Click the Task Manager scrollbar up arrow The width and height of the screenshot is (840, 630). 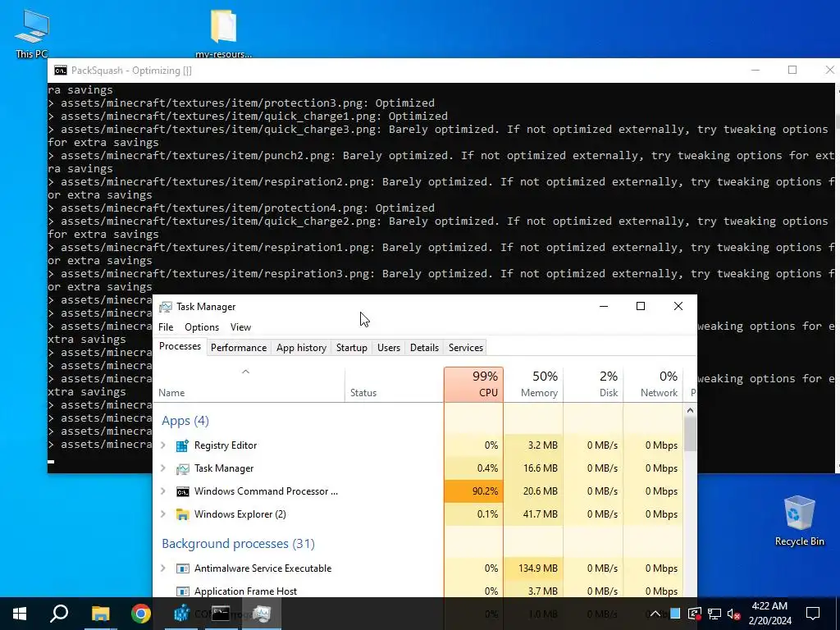click(x=690, y=411)
